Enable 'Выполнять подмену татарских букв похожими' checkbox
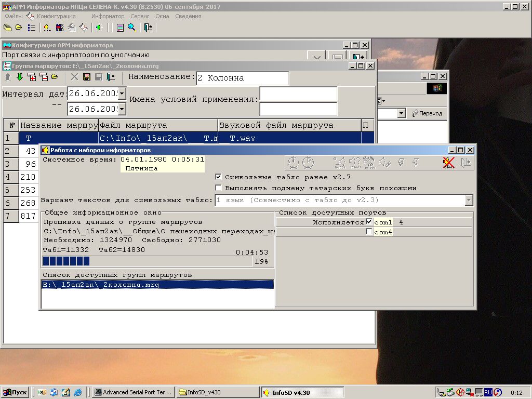 tap(218, 188)
